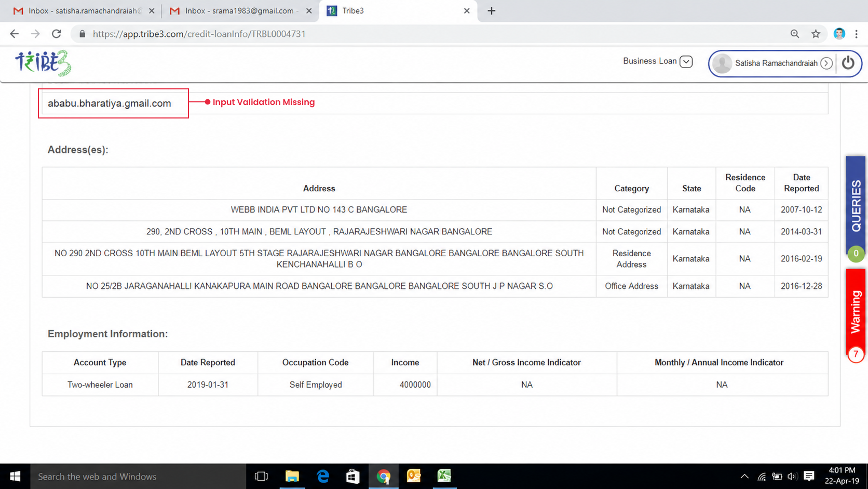Launch Microsoft Edge from taskbar
Screen dimensions: 868x489
click(x=322, y=476)
